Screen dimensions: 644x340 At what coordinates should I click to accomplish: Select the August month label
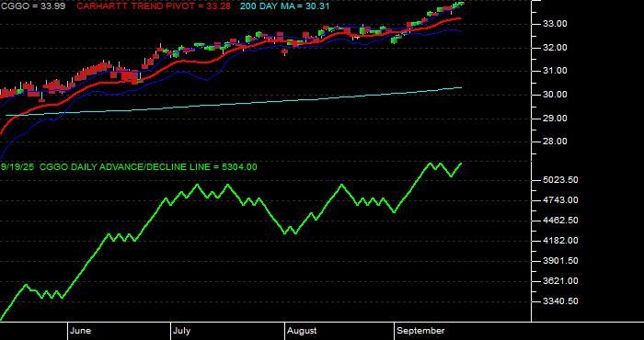(x=302, y=331)
